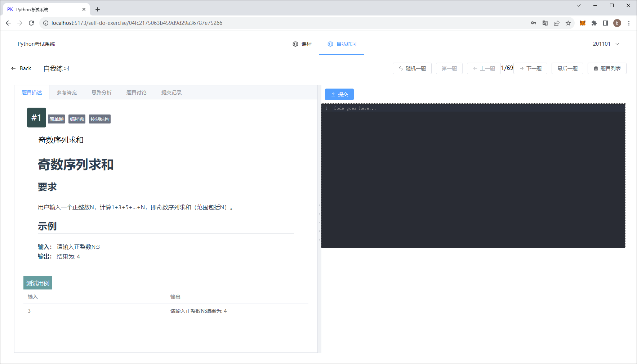Open the profile avatar 'b'
This screenshot has height=364, width=637.
point(617,23)
